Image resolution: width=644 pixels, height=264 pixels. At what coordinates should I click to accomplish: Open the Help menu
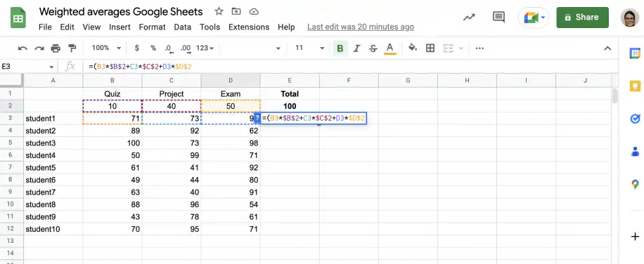point(286,27)
